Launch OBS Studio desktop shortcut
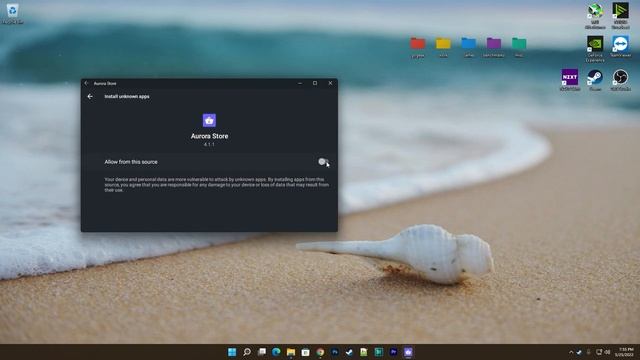 click(620, 80)
